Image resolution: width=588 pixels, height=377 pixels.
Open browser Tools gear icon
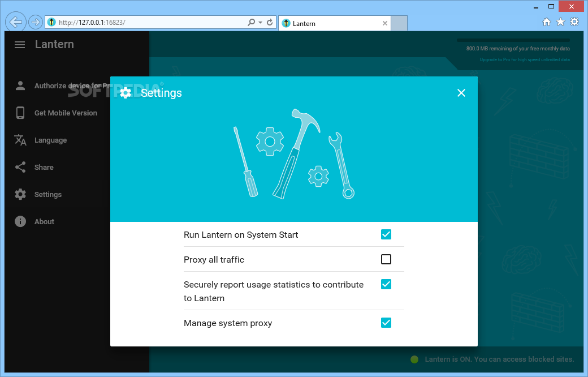point(574,22)
